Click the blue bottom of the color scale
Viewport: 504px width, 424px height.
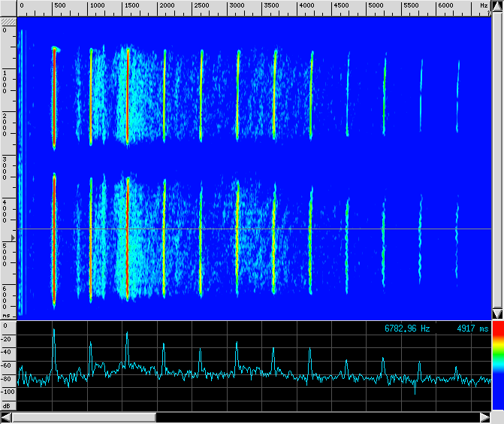[497, 398]
